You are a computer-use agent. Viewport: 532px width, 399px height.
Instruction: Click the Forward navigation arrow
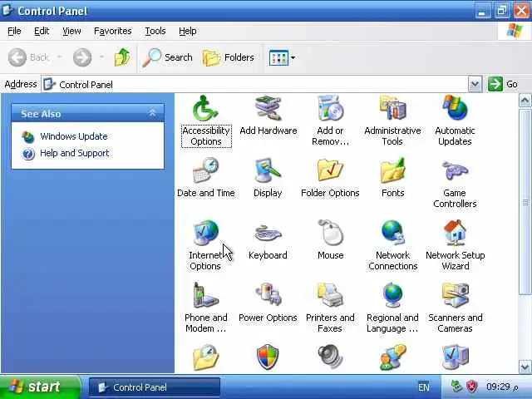(82, 57)
